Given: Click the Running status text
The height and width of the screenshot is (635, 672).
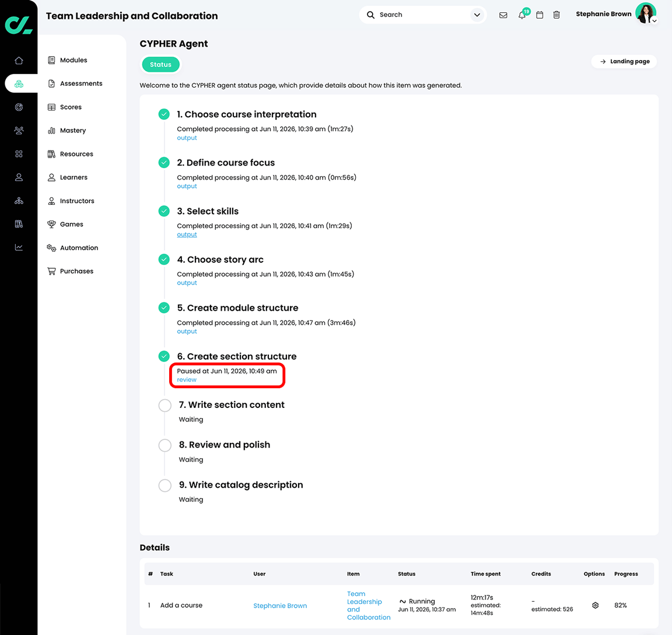Looking at the screenshot, I should pyautogui.click(x=422, y=601).
